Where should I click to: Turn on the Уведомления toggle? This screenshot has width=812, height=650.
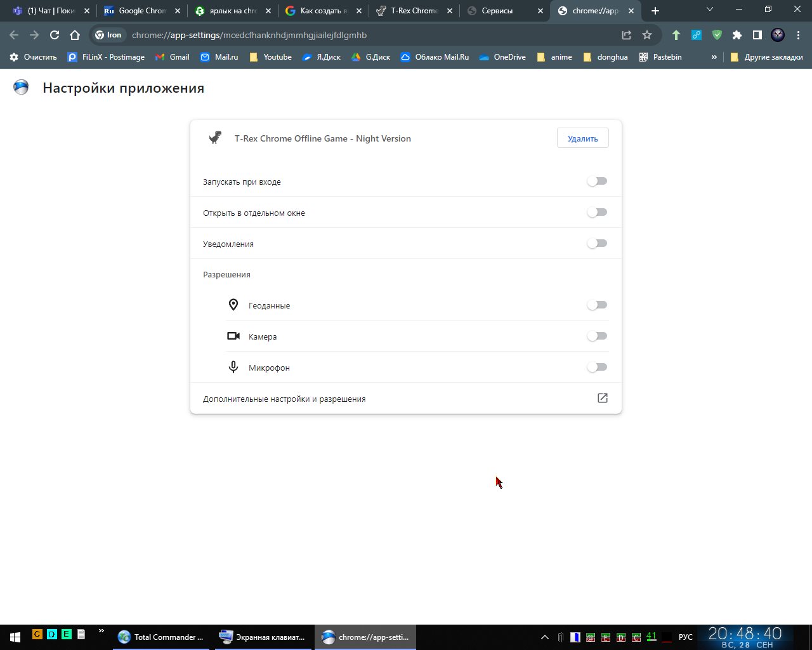pos(596,244)
